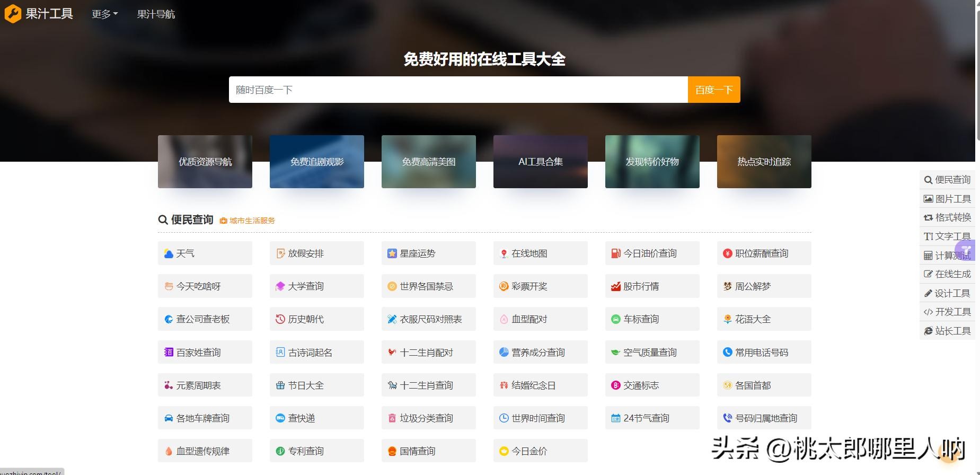Open the AI工具合集 thumbnail card

540,162
